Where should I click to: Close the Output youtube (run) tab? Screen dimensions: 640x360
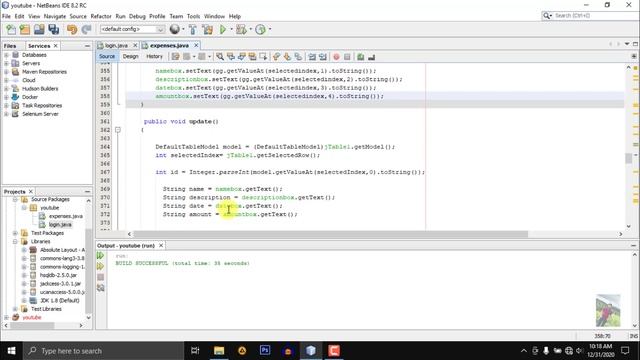tap(161, 245)
